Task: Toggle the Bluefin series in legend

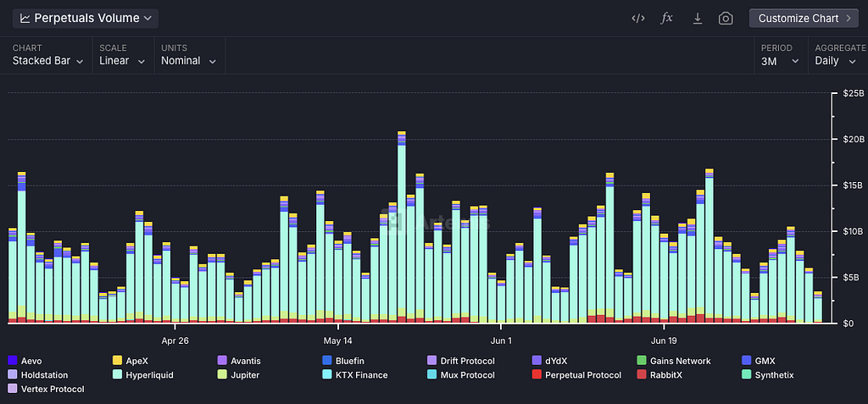Action: pos(342,361)
